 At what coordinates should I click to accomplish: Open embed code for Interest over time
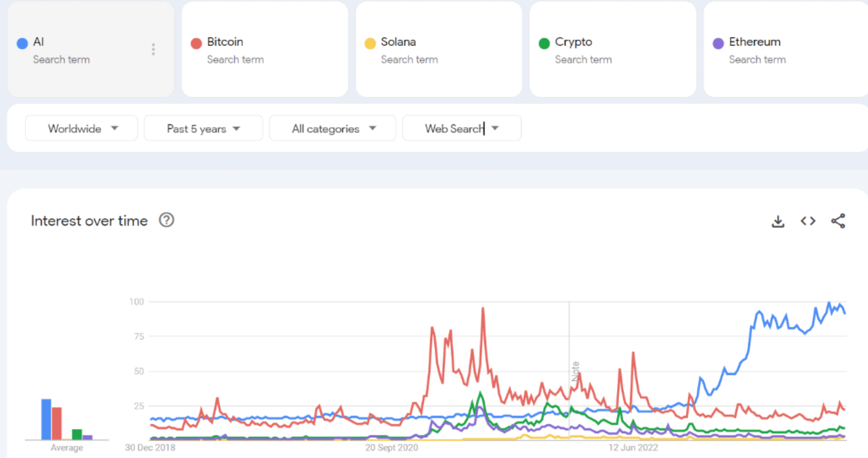[x=808, y=221]
